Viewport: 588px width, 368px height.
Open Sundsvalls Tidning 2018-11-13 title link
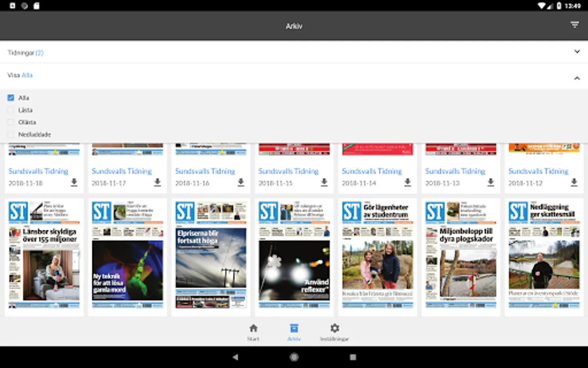455,171
